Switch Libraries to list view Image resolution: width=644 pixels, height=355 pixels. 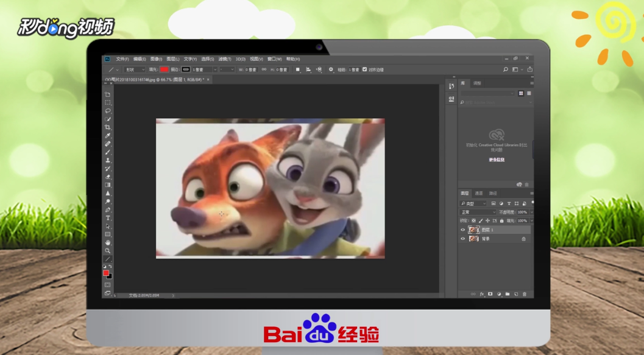[529, 94]
